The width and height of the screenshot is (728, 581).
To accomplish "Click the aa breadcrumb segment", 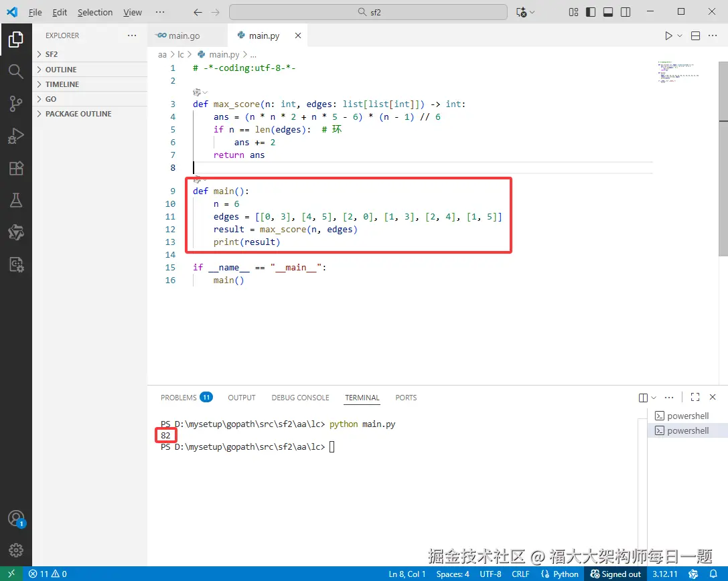I will (x=162, y=54).
